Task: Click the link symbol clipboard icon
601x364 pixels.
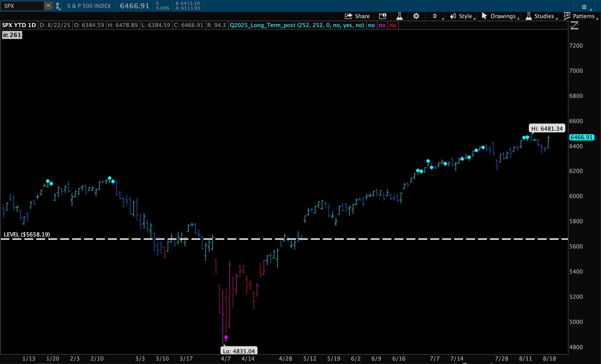Action: 58,6
